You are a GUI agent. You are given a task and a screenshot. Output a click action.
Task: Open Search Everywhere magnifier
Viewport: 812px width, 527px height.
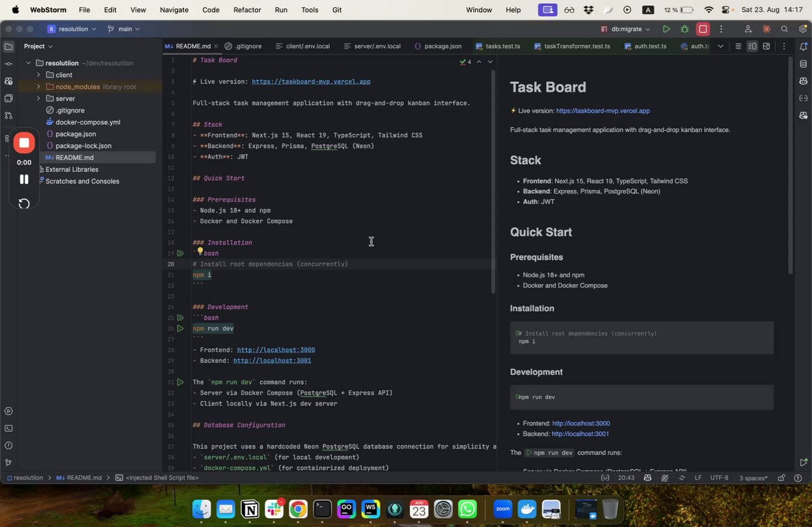785,29
